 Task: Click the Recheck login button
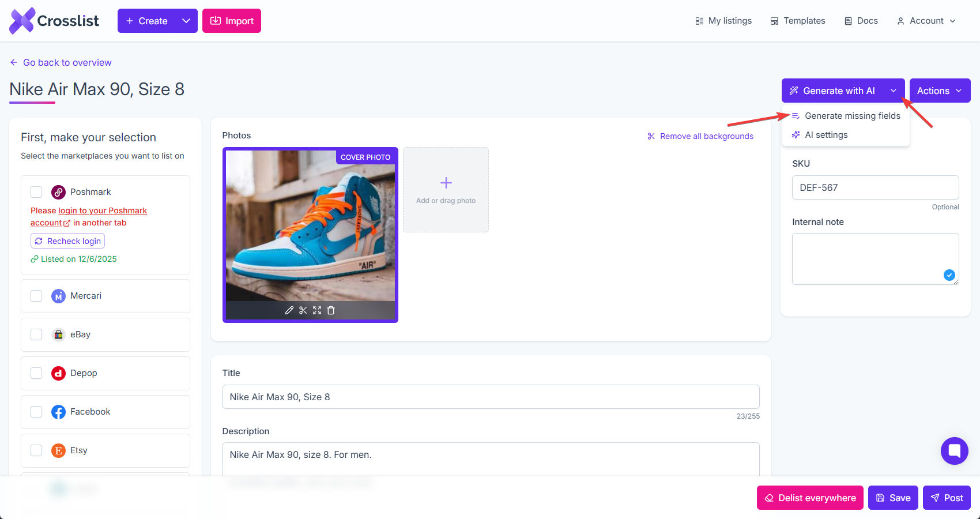click(67, 241)
